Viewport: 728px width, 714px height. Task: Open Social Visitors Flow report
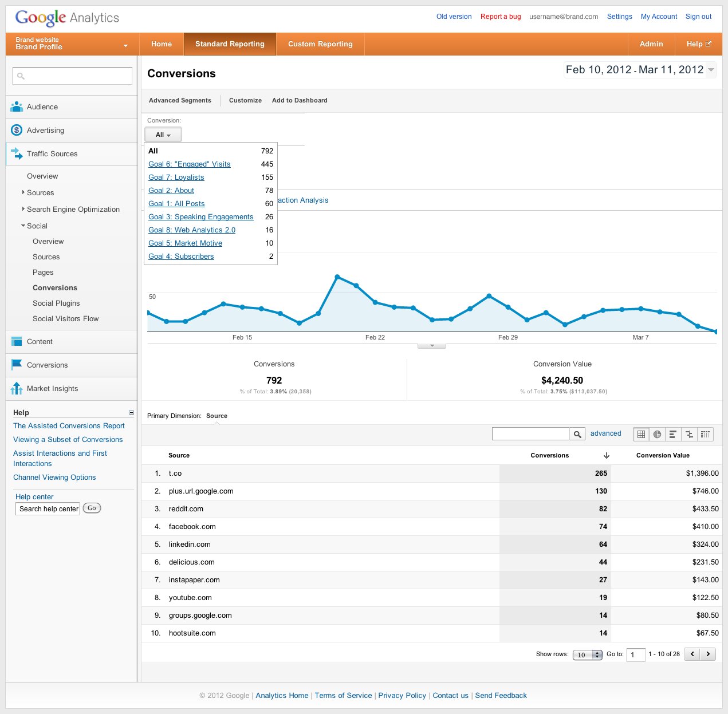[65, 318]
